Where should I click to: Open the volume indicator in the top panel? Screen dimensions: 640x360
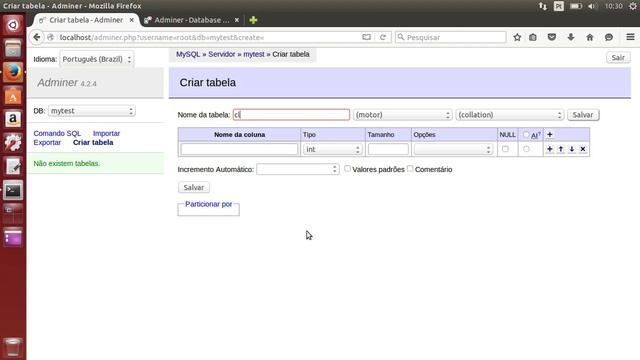592,6
